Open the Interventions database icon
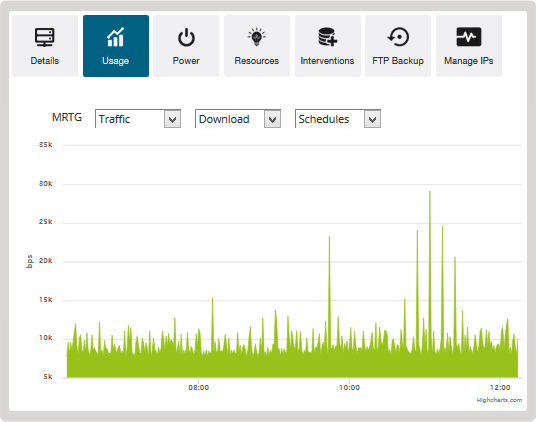Viewport: 536px width, 422px height. pos(327,37)
